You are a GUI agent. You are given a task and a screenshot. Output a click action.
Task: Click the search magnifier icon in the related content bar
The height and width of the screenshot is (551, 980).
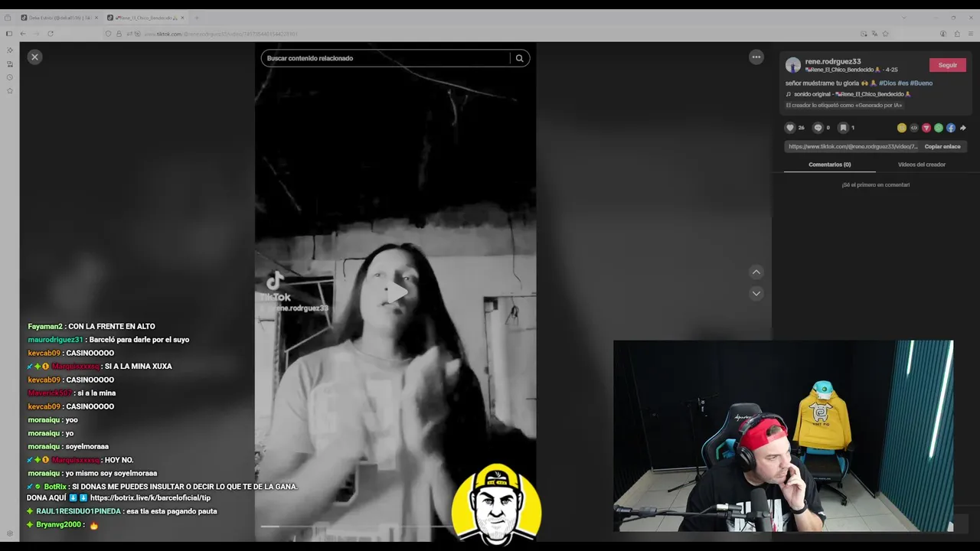pos(519,58)
